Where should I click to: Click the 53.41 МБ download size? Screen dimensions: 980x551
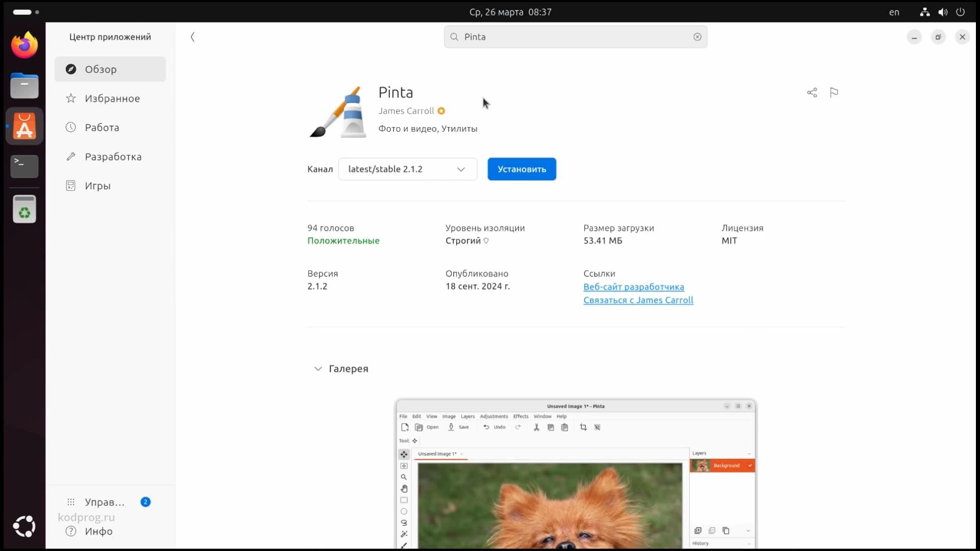(x=603, y=240)
